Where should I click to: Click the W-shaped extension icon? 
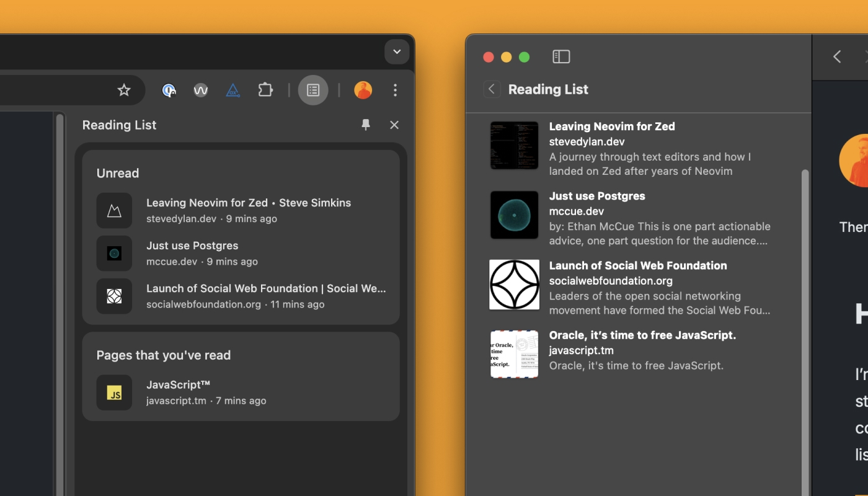point(200,90)
